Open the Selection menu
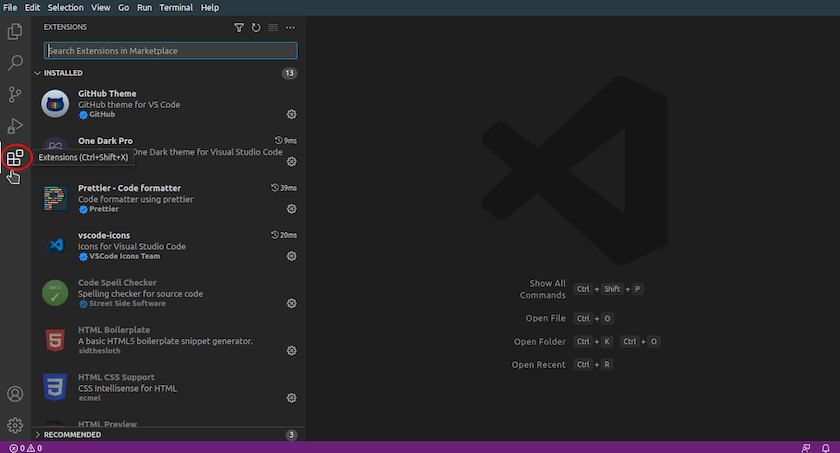The width and height of the screenshot is (840, 453). click(x=66, y=7)
